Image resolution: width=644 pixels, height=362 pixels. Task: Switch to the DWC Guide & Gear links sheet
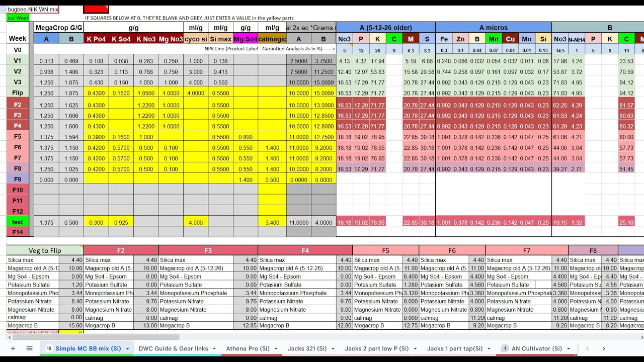(173, 348)
